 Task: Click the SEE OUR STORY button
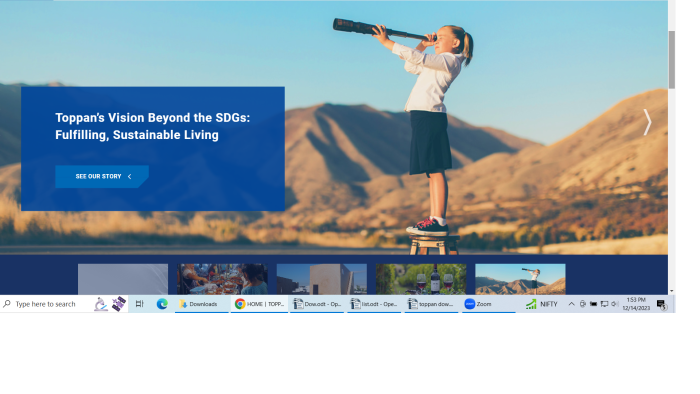point(102,176)
